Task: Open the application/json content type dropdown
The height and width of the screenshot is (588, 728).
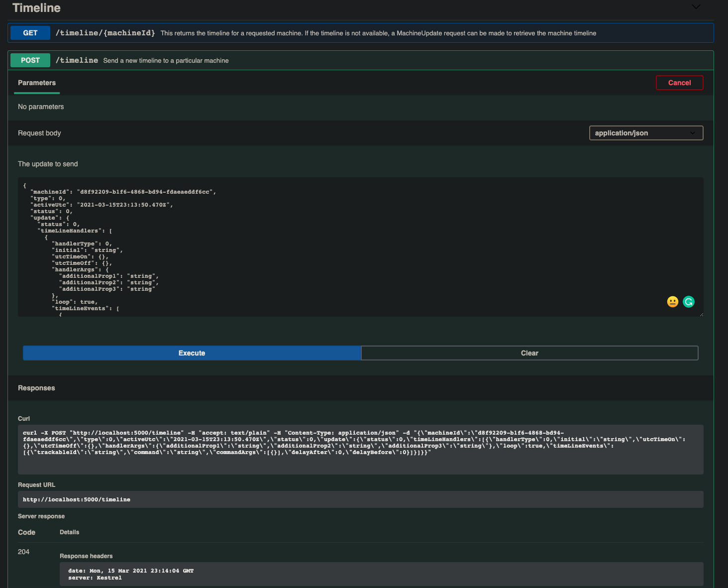Action: 645,133
